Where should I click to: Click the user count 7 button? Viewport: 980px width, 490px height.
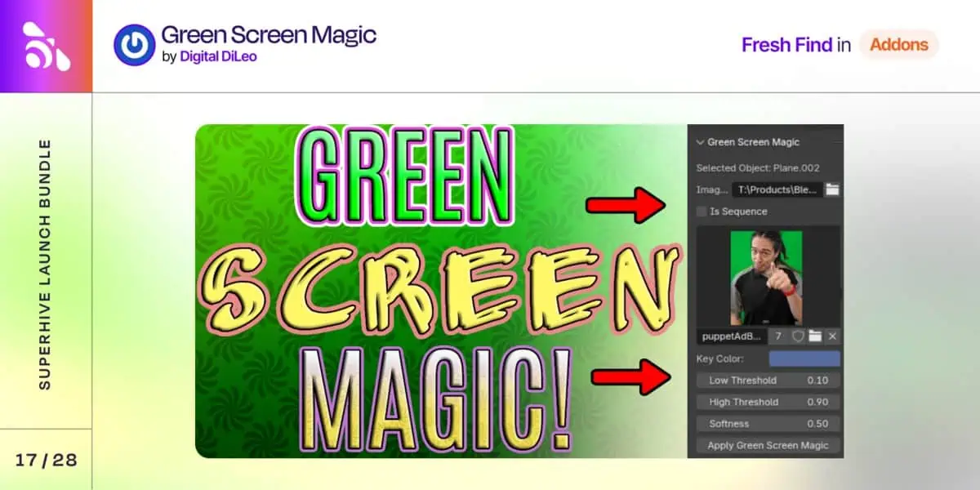pos(778,336)
